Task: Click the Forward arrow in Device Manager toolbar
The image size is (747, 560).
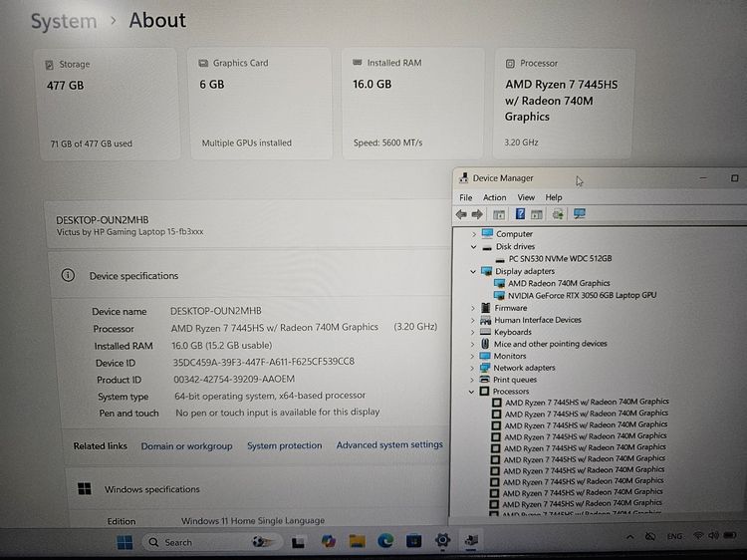Action: (477, 214)
